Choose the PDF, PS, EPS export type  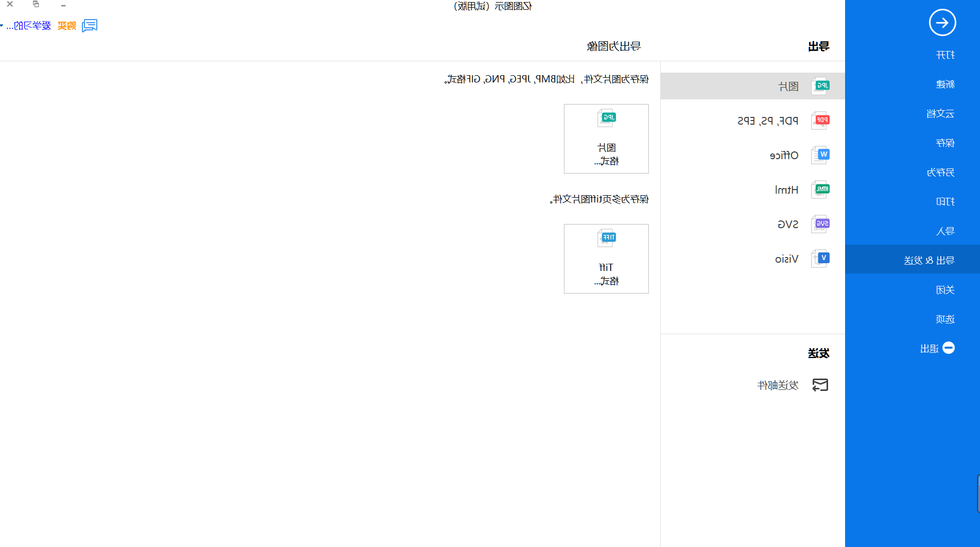point(753,121)
